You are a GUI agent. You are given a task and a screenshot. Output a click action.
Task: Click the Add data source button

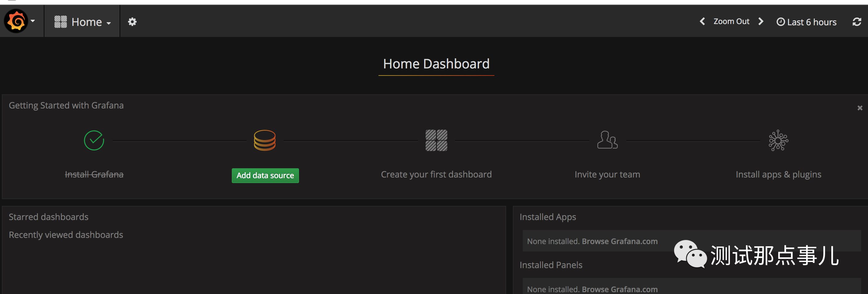(265, 175)
